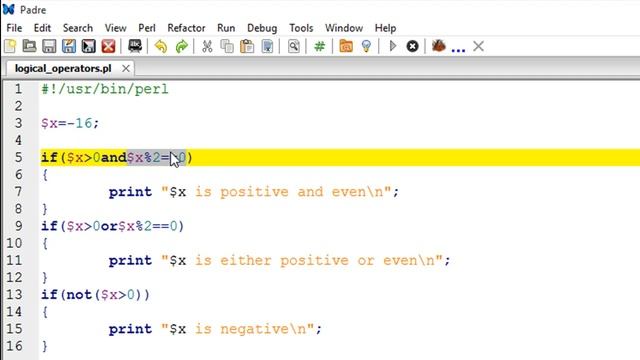Click the New file icon
The width and height of the screenshot is (640, 360).
[x=10, y=46]
